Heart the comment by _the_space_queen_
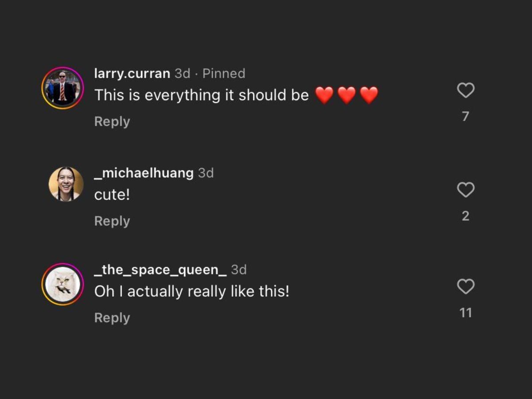This screenshot has width=532, height=399. (465, 286)
